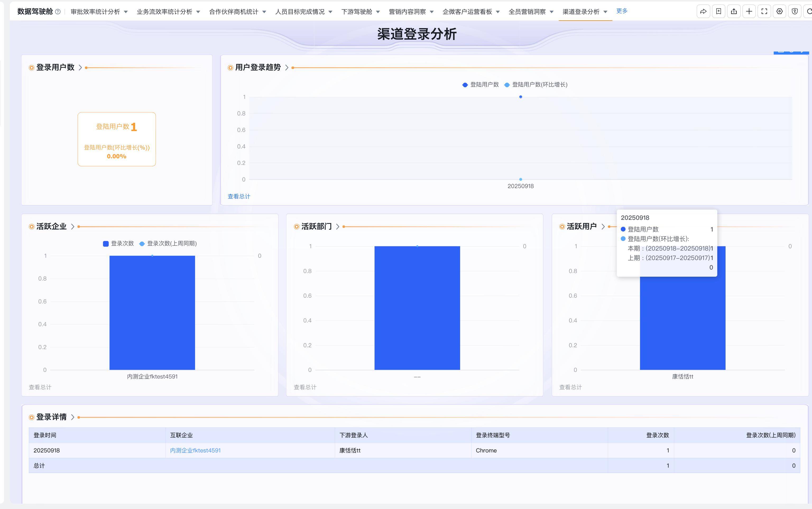This screenshot has height=509, width=812.
Task: Click the add bookmark icon
Action: [718, 11]
